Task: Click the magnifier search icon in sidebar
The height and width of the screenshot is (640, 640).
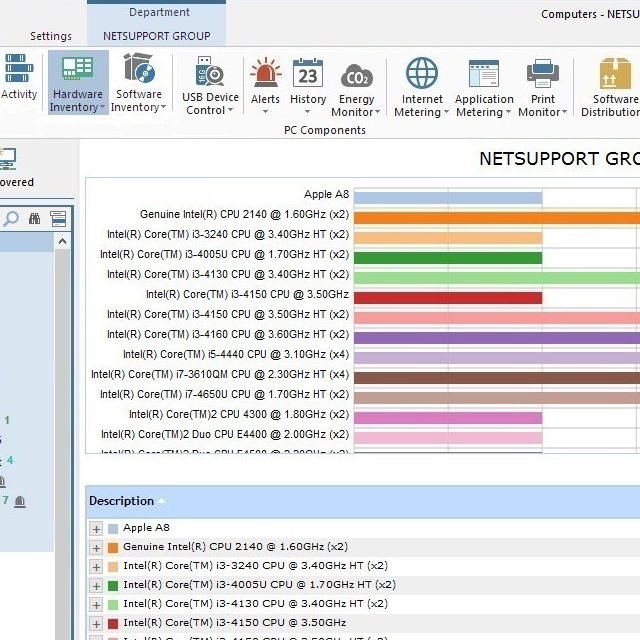Action: 11,219
